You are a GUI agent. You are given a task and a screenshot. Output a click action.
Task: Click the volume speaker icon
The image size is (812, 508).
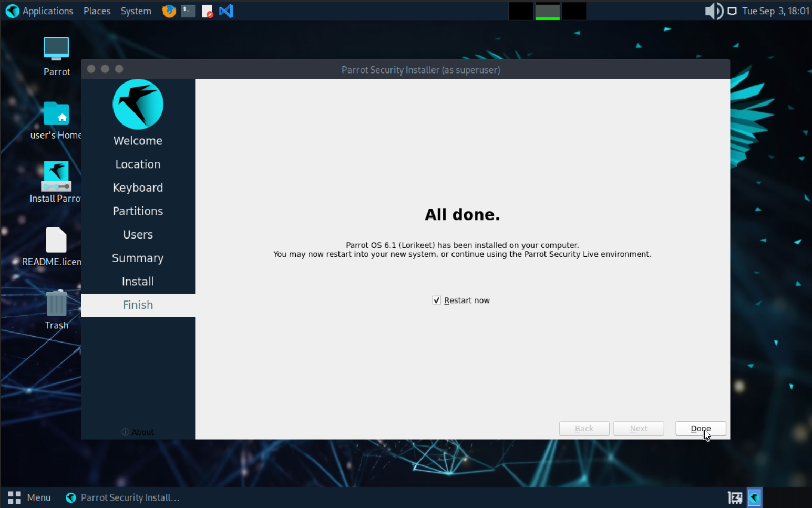pyautogui.click(x=714, y=11)
